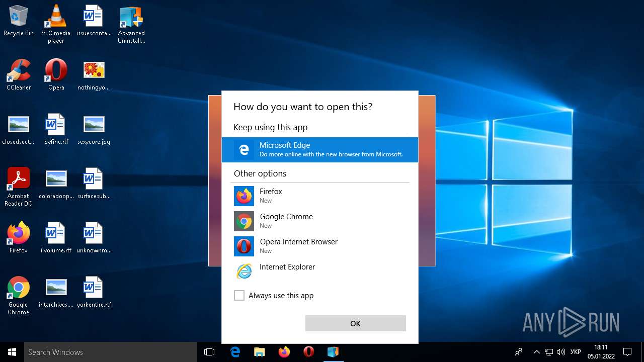Launch Firefox from taskbar
The height and width of the screenshot is (362, 644).
coord(284,352)
